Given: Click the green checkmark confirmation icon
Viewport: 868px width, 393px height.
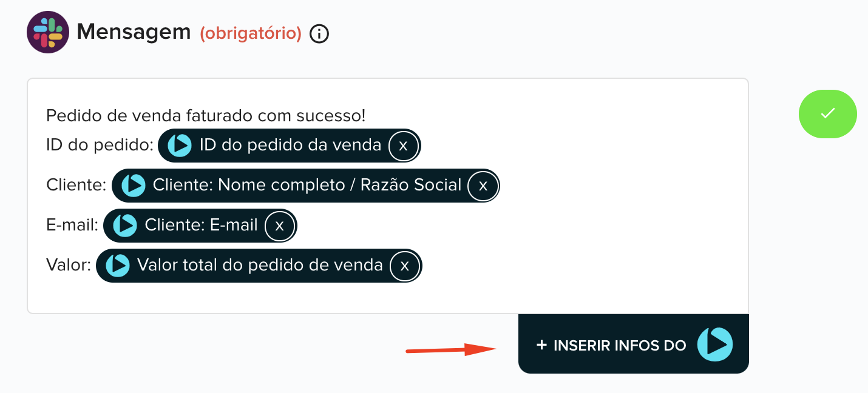Looking at the screenshot, I should [827, 113].
